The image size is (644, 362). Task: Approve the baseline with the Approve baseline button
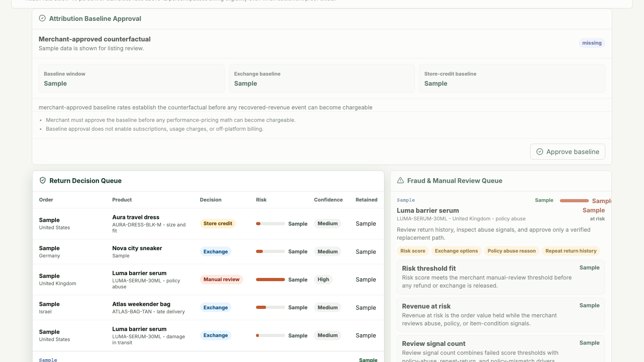point(568,152)
